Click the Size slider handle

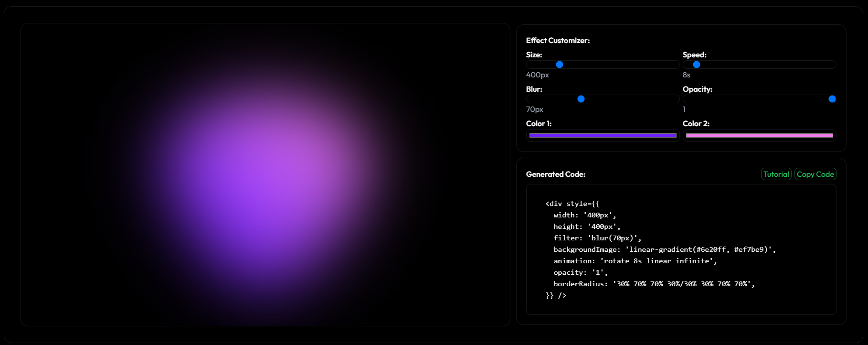560,65
